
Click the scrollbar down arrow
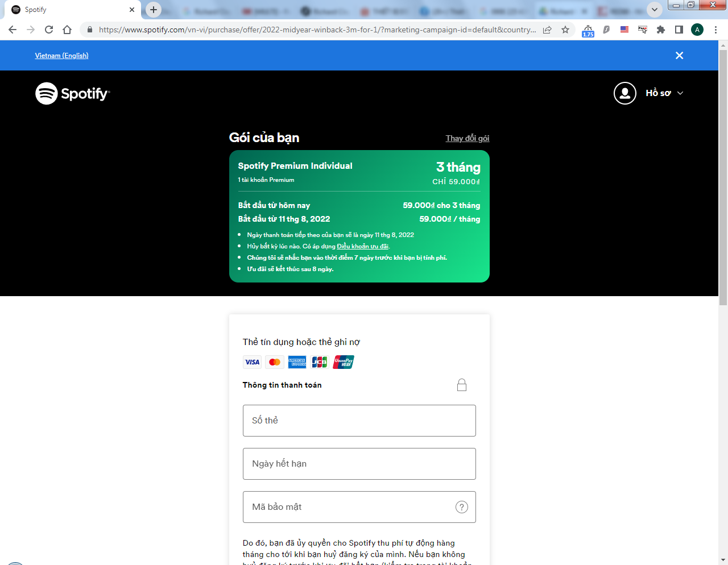723,560
